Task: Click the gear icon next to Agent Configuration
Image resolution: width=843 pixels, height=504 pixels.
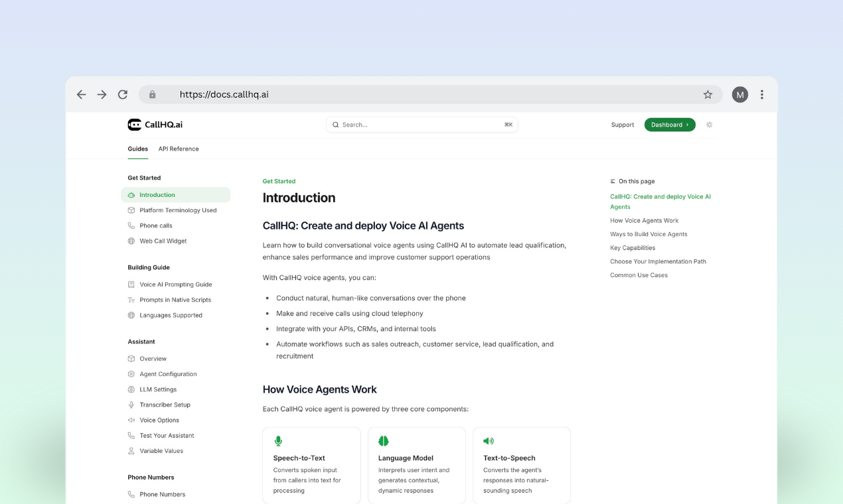Action: (131, 374)
